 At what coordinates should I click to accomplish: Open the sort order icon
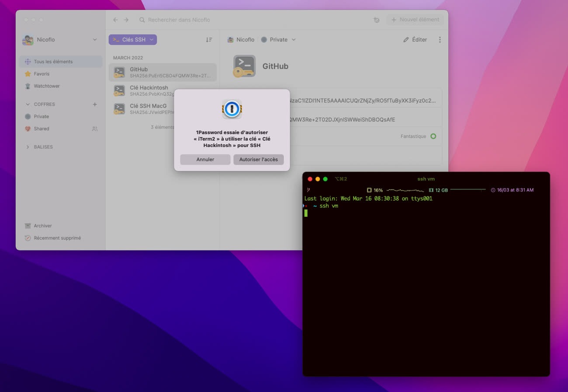(209, 40)
